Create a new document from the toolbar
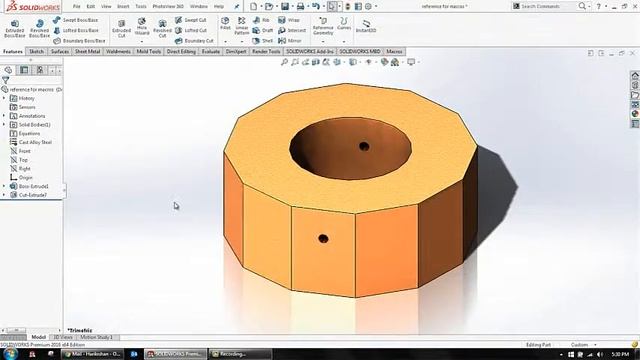 (x=253, y=7)
